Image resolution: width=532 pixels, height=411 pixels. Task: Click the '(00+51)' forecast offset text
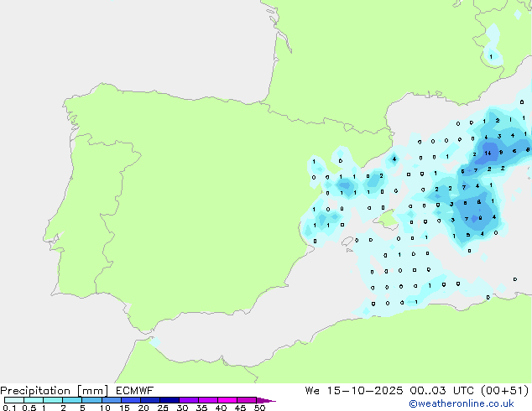coord(503,391)
